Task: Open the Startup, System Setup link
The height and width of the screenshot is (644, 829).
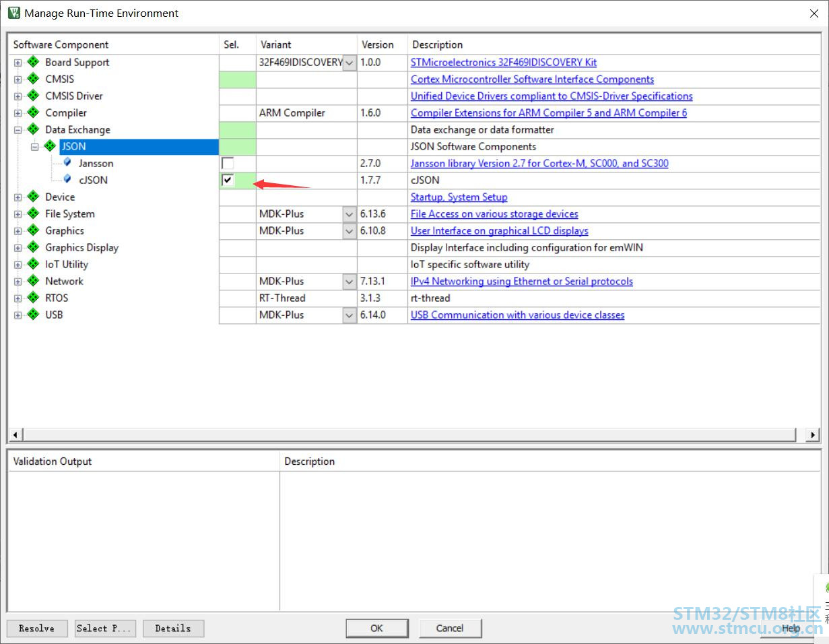Action: 459,197
